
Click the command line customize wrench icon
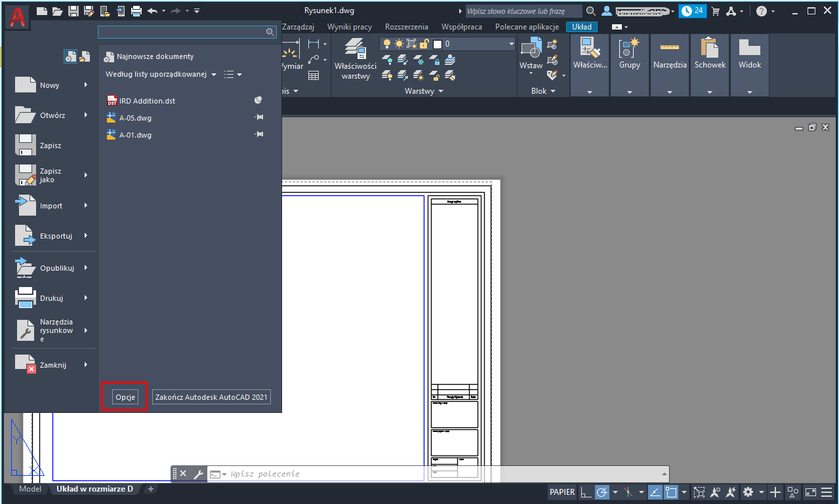199,474
